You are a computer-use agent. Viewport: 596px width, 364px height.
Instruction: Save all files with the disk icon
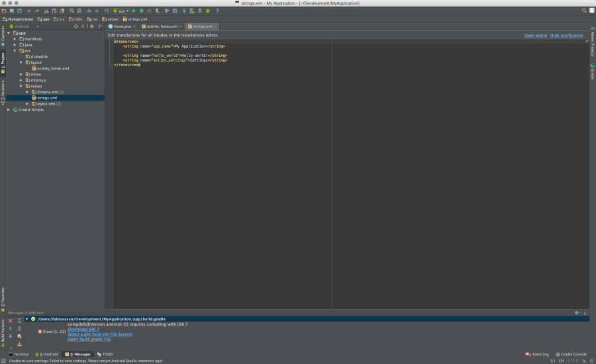click(11, 11)
